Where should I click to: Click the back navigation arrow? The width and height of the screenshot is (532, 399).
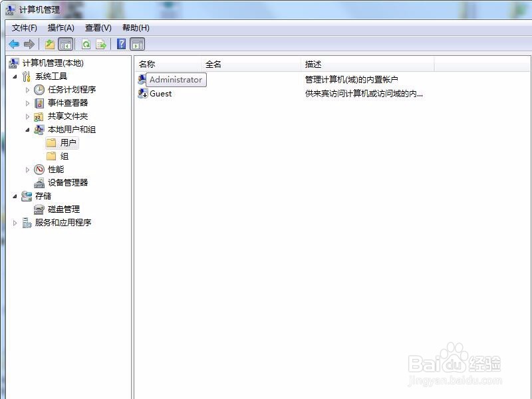click(x=13, y=44)
